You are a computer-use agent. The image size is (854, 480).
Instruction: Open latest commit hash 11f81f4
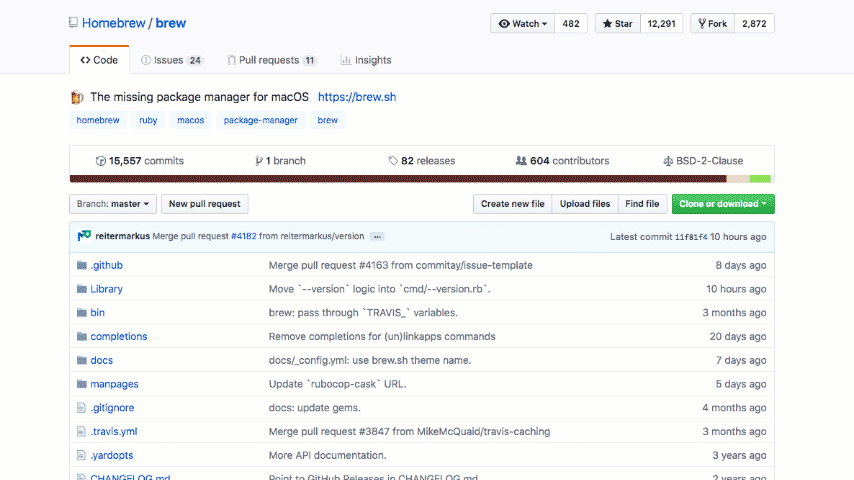[x=691, y=237]
